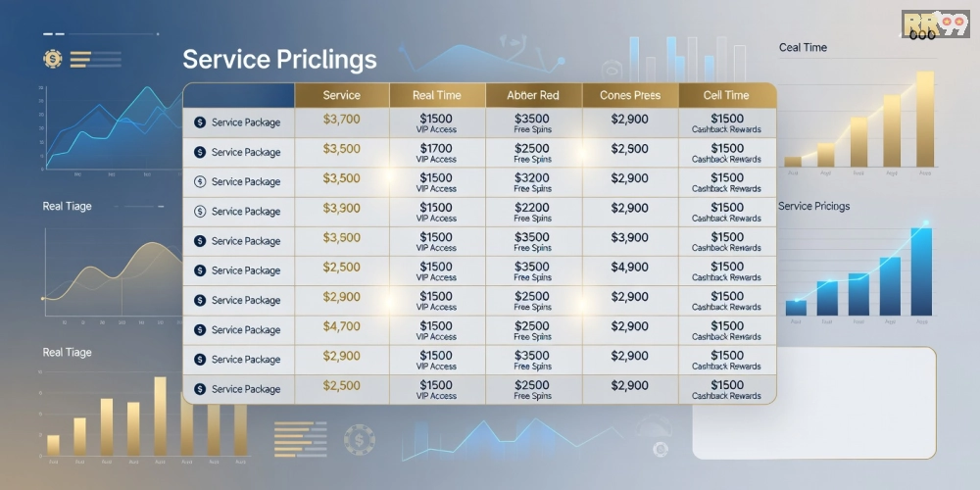Select the outlined dollar icon beside $3,900

click(x=200, y=212)
